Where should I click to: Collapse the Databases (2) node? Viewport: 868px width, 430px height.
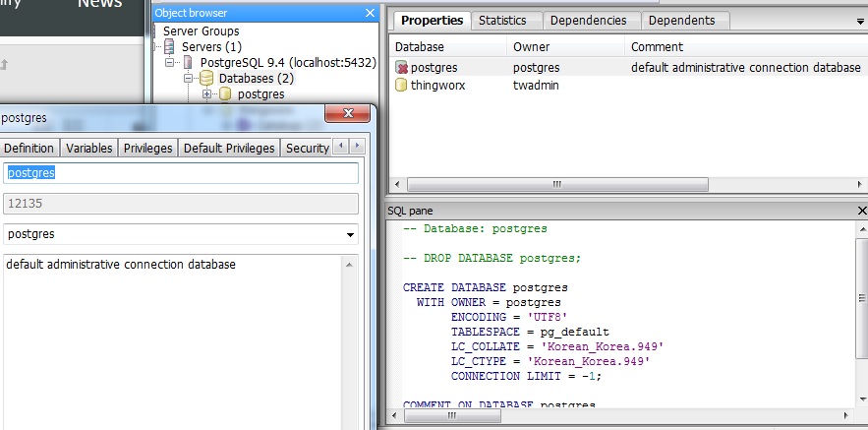[x=188, y=78]
